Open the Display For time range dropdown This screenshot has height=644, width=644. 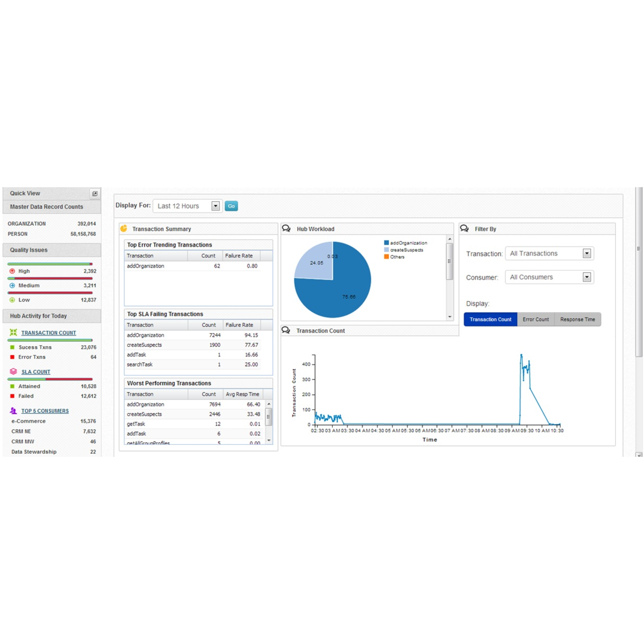pyautogui.click(x=215, y=206)
